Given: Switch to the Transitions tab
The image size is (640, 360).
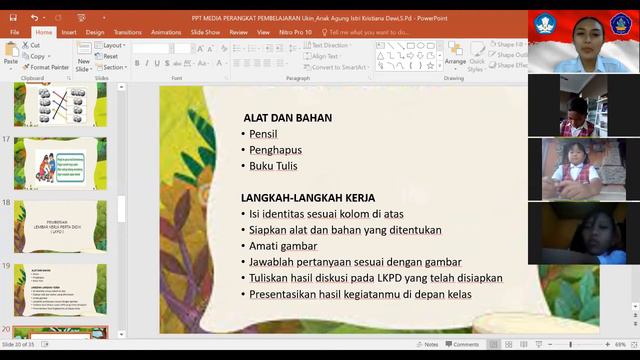Looking at the screenshot, I should 127,32.
